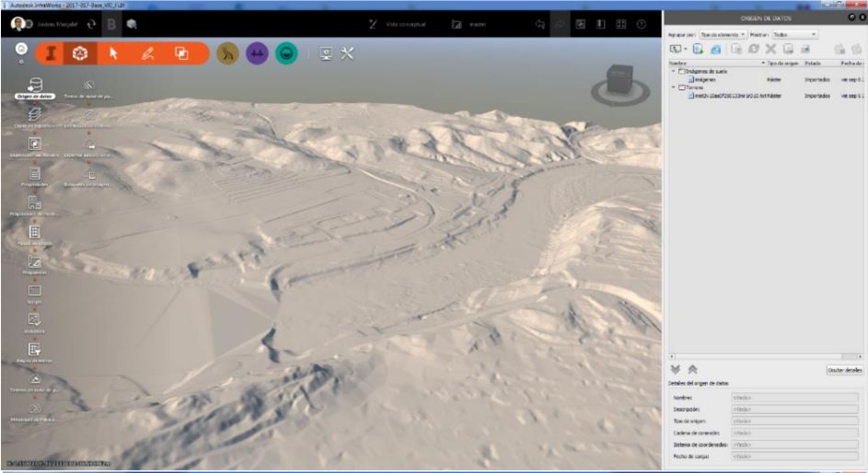Collapse the Imágenes de suelo tree folder

pyautogui.click(x=672, y=71)
